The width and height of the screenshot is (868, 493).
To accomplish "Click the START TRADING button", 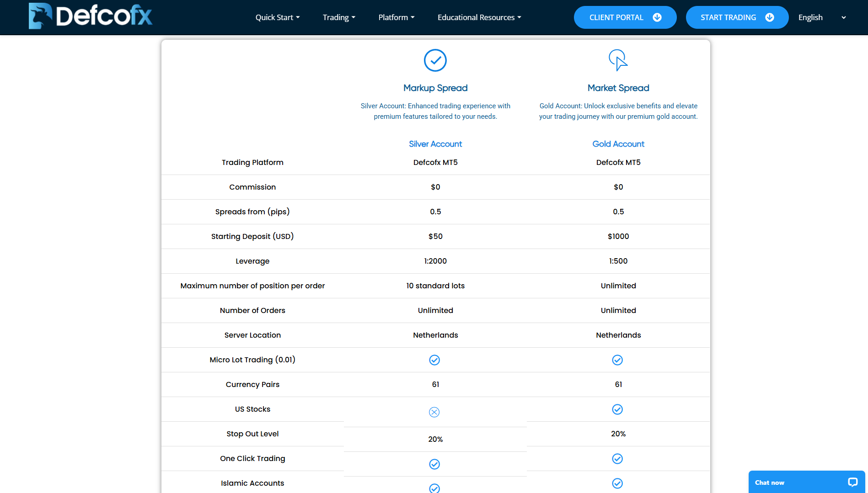I will point(737,17).
